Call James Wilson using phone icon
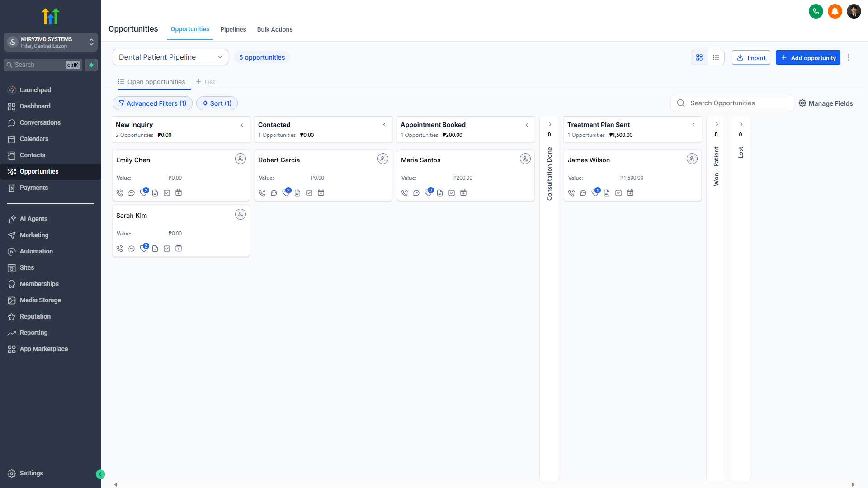 pyautogui.click(x=571, y=193)
